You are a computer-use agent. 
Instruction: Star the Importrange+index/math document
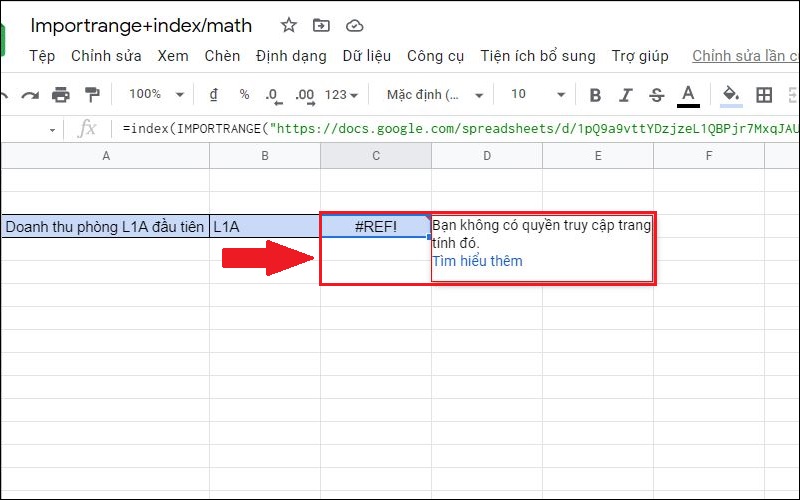pyautogui.click(x=288, y=25)
